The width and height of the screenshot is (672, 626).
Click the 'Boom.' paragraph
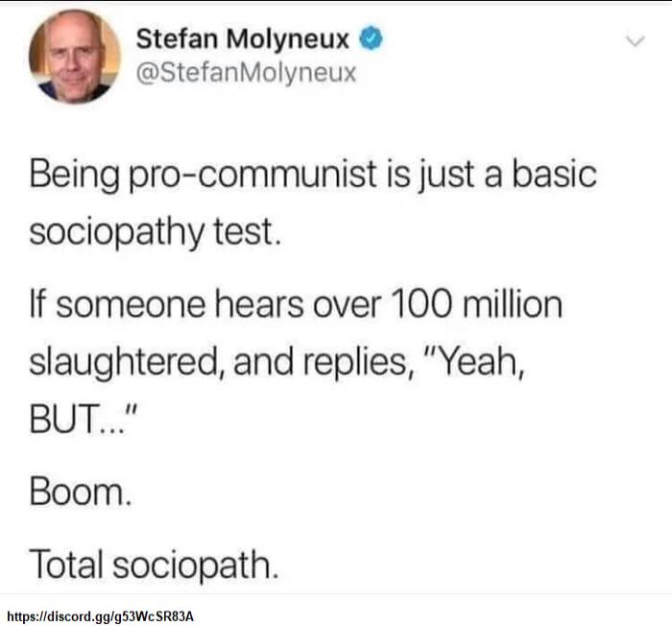(80, 493)
